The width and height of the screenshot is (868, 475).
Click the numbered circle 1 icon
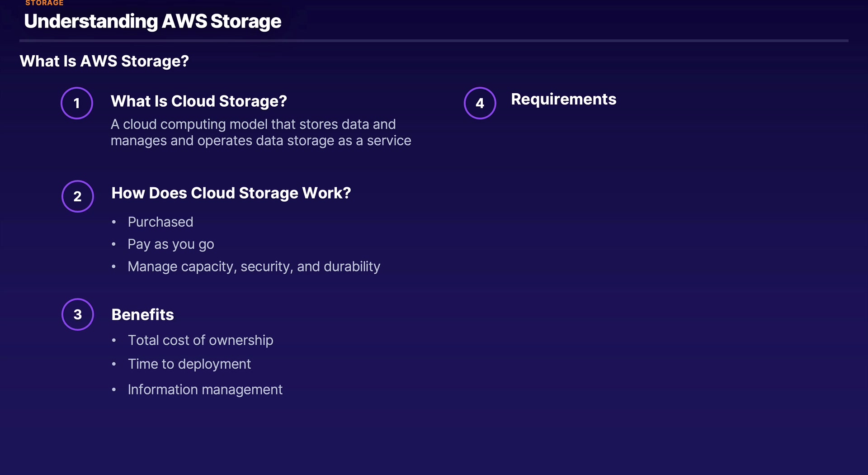click(77, 103)
